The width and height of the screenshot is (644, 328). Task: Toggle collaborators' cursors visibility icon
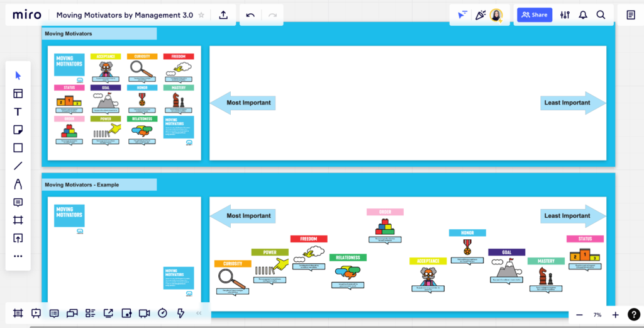463,15
